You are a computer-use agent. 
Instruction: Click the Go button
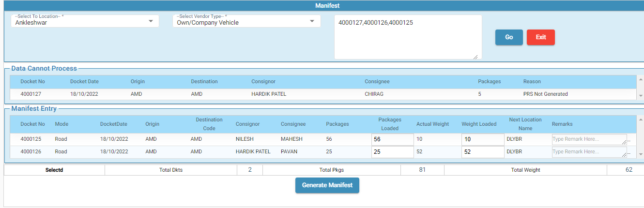click(509, 37)
